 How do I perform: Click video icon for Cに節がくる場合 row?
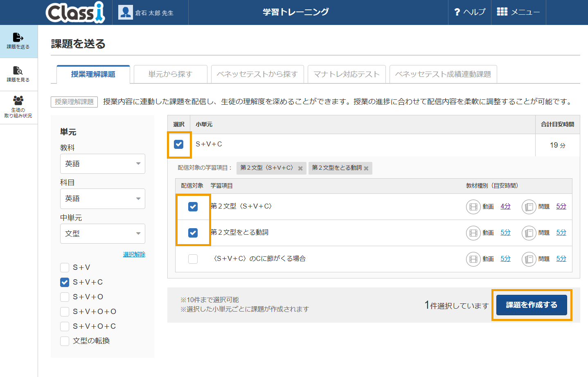[x=473, y=259]
